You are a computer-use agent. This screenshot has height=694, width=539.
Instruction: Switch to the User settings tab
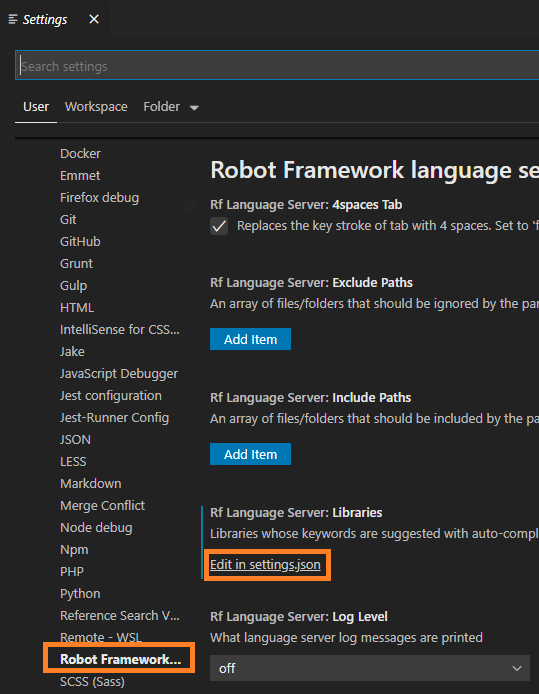36,107
